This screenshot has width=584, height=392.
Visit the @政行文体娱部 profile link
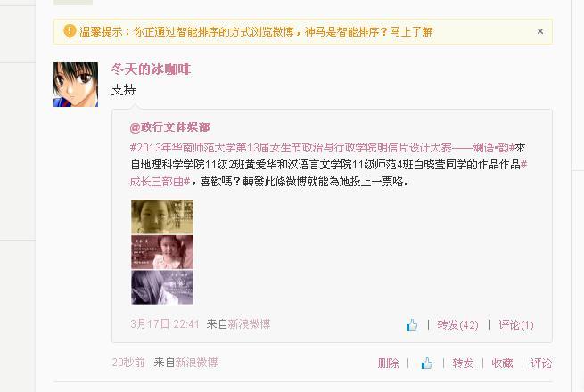(x=169, y=127)
